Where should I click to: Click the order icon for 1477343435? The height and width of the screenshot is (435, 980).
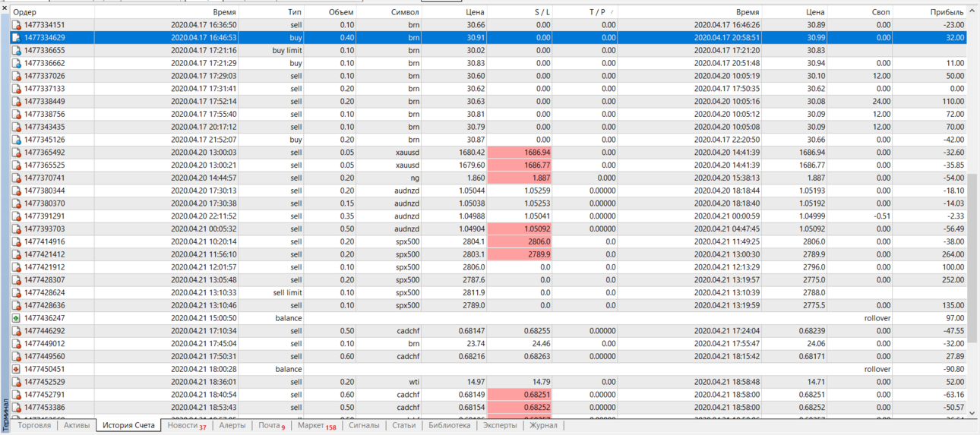[x=16, y=127]
